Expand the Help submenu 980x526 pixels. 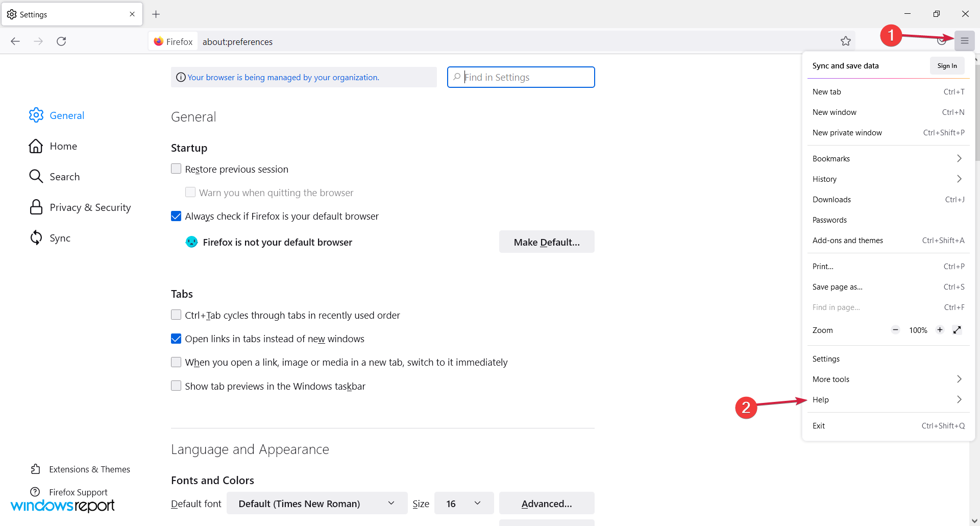click(x=888, y=400)
